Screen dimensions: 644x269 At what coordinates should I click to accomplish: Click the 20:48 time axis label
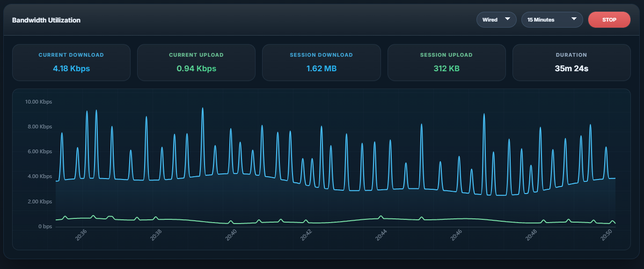(531, 235)
